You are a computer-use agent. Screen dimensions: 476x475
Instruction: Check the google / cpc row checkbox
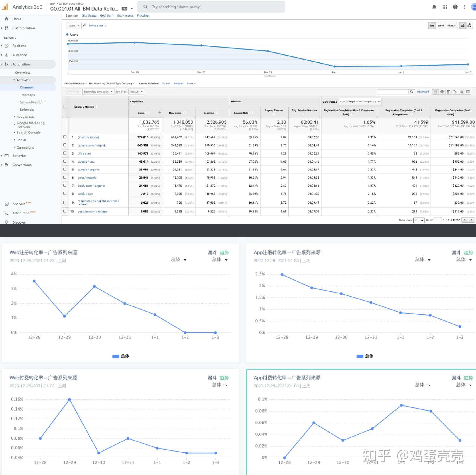click(65, 161)
